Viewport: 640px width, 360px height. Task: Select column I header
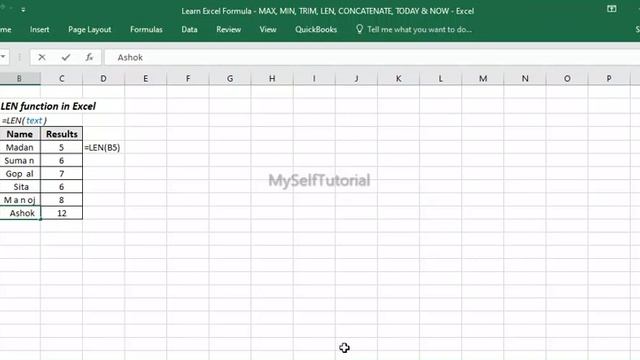(x=314, y=78)
